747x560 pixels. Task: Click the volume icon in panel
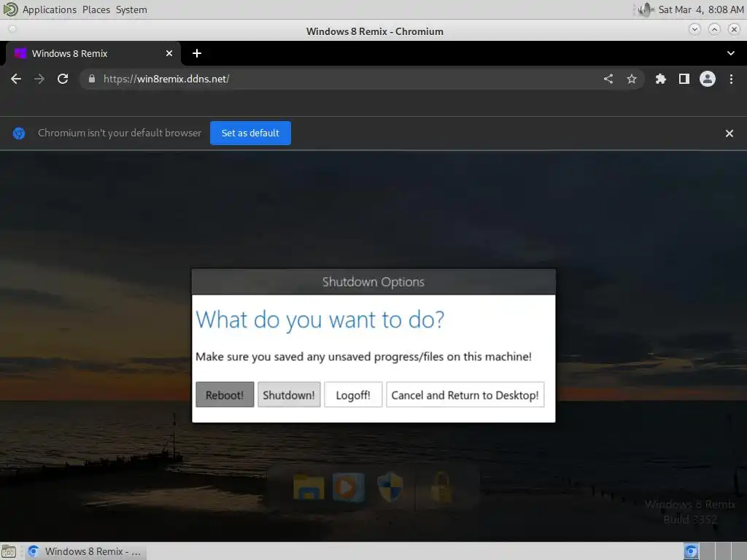tap(645, 9)
